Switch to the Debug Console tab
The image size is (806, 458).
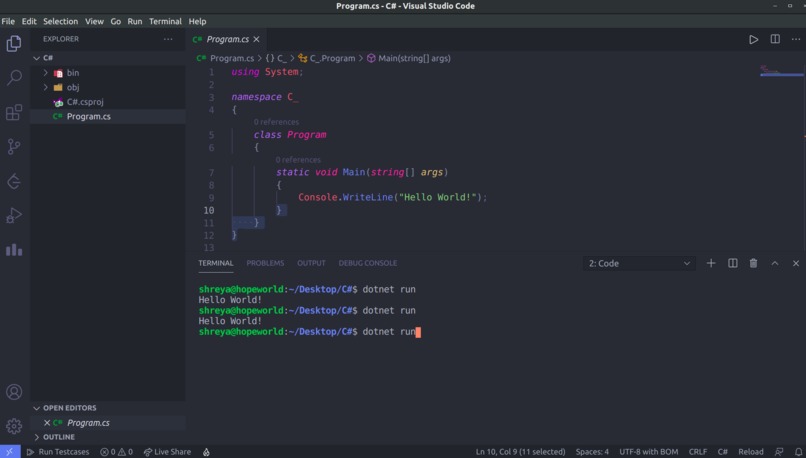368,263
